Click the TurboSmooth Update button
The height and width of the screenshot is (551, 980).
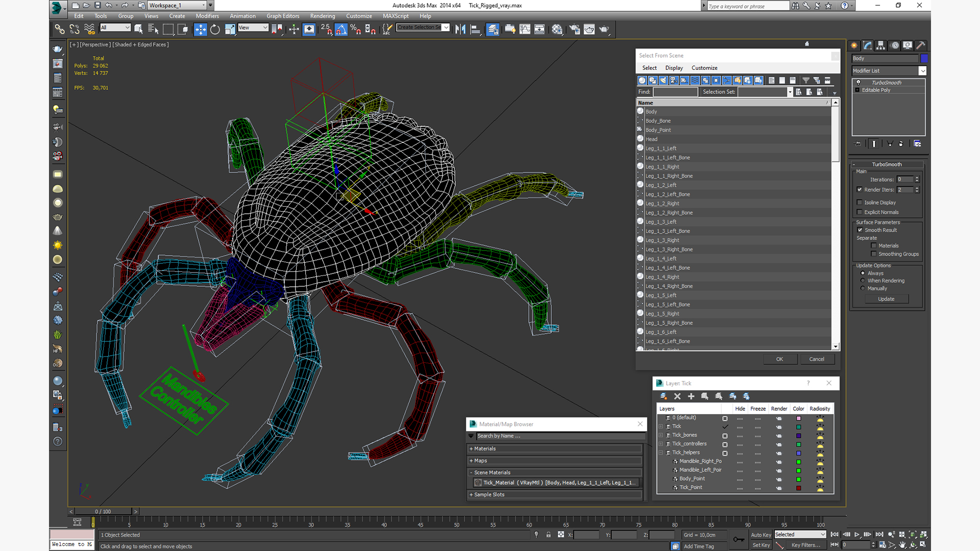click(886, 299)
